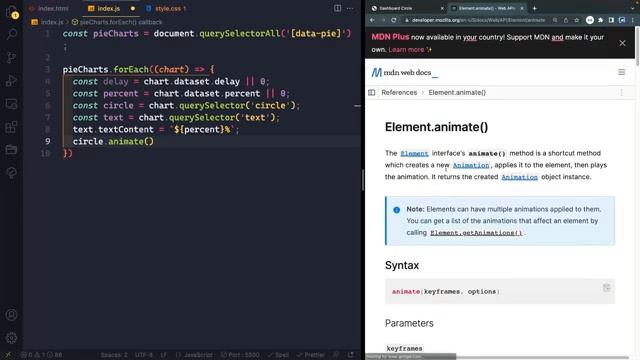Open the Element interface link
640x360 pixels.
414,153
